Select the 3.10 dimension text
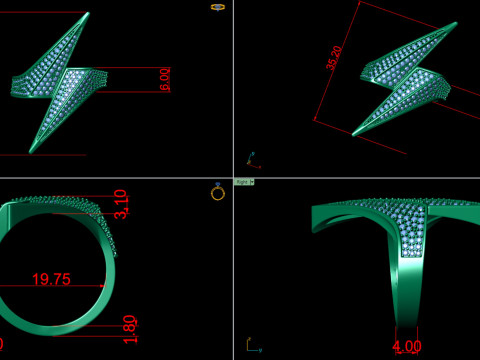Viewport: 480px width, 360px height. point(121,204)
